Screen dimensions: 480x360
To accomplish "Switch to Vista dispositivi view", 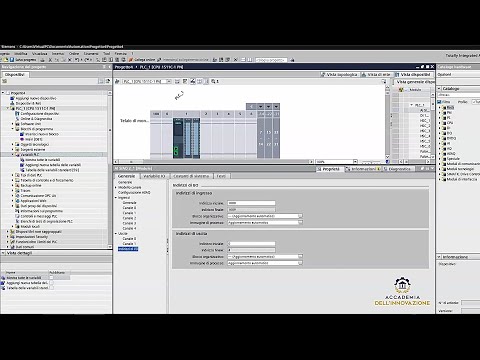I will click(x=413, y=75).
